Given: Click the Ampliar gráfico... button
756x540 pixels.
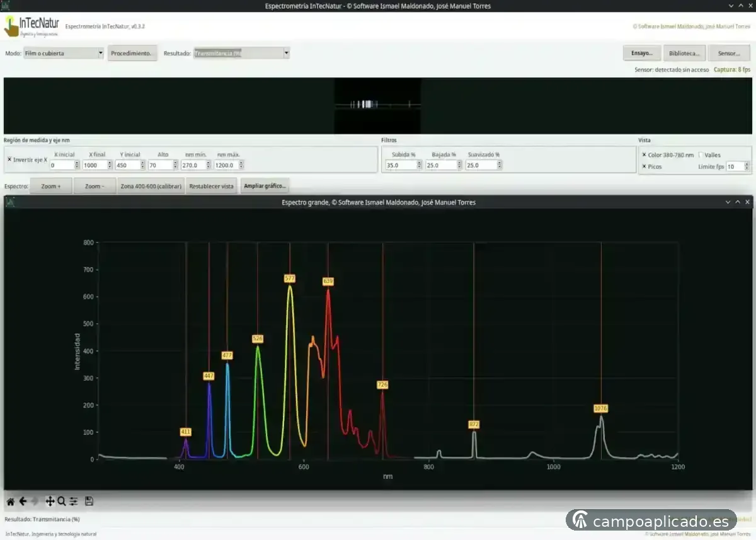Looking at the screenshot, I should tap(265, 187).
